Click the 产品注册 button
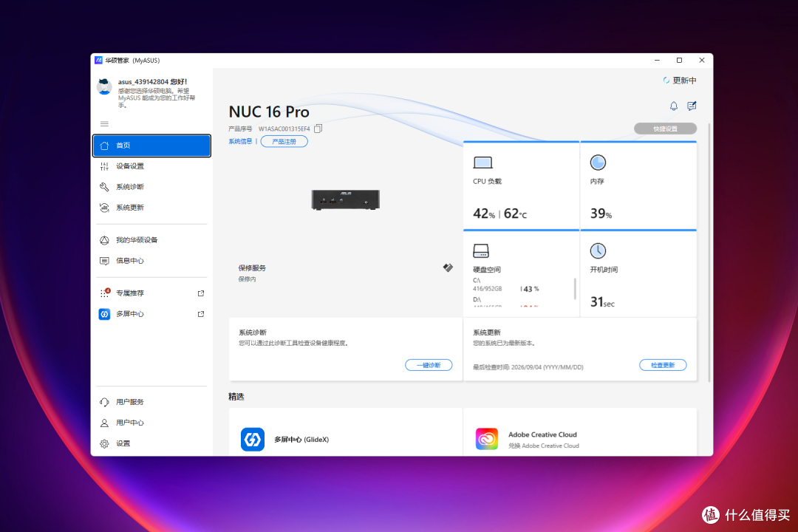798x532 pixels. click(x=284, y=142)
